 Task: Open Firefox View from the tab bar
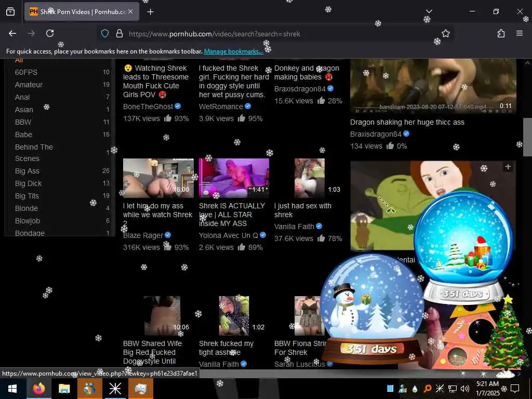pyautogui.click(x=10, y=12)
